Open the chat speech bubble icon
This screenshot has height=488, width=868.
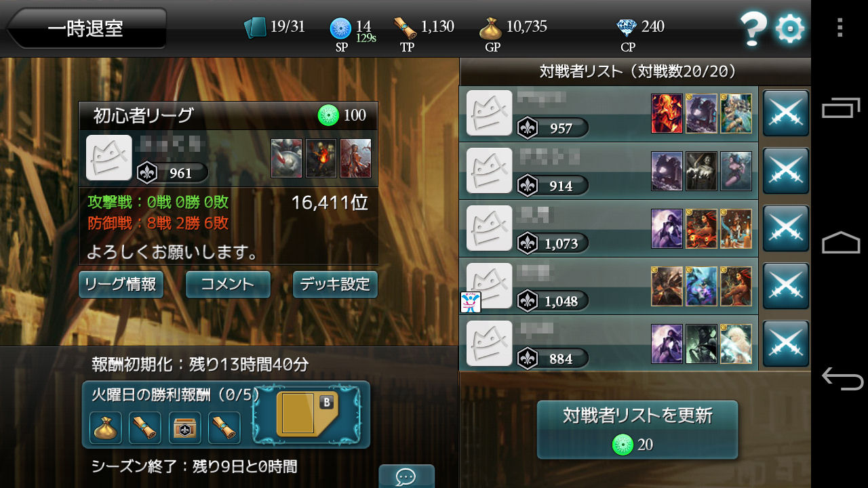click(406, 476)
